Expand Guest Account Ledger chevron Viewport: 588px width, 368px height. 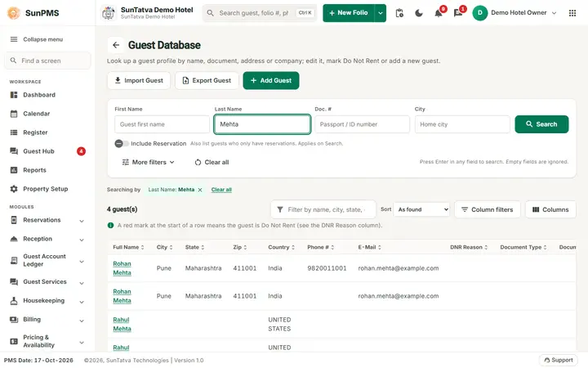pos(82,262)
